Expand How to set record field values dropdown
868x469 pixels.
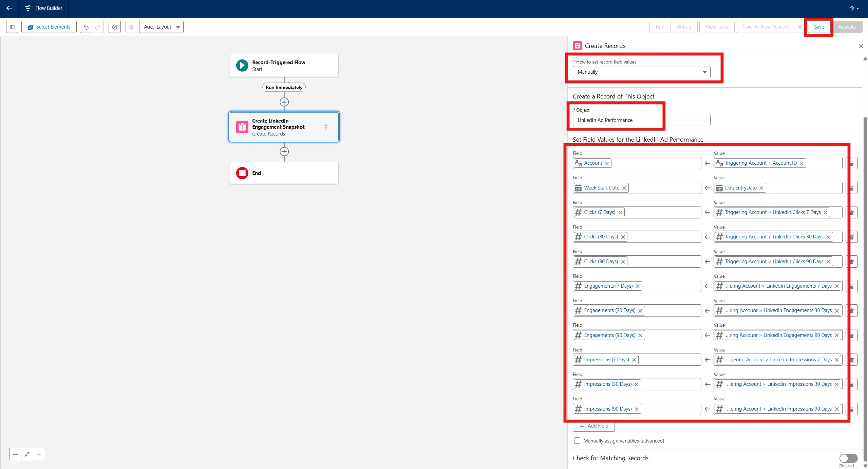pos(641,72)
